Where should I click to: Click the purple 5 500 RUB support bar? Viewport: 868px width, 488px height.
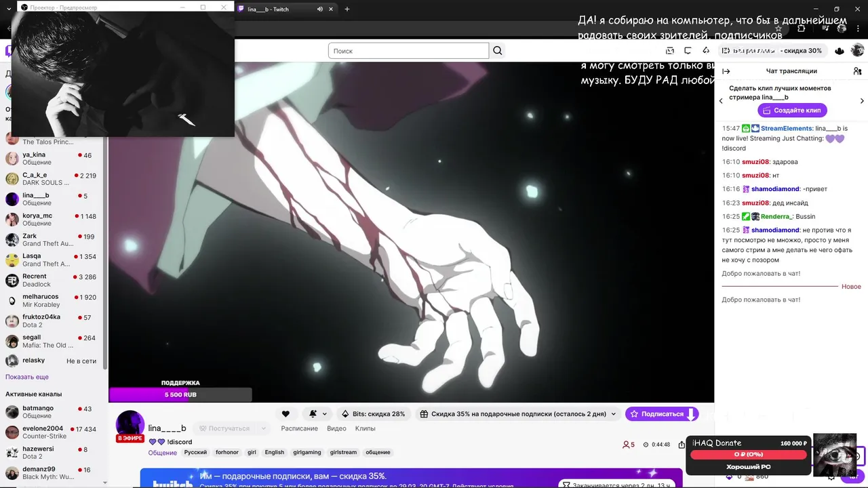pos(180,394)
